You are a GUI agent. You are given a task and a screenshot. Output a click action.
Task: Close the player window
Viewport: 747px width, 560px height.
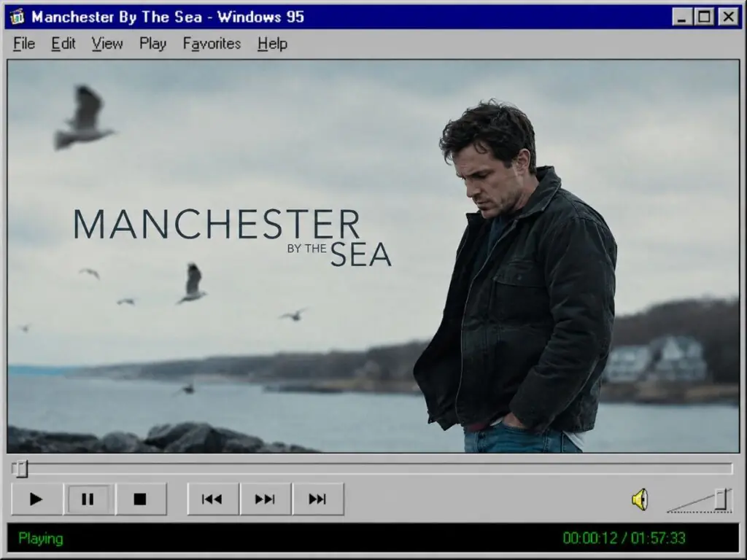tap(729, 17)
